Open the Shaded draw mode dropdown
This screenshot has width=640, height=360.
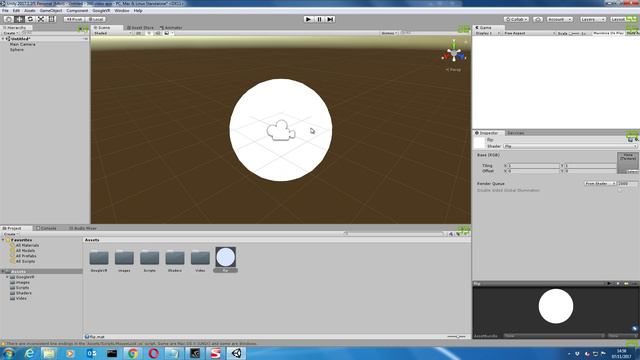(112, 33)
